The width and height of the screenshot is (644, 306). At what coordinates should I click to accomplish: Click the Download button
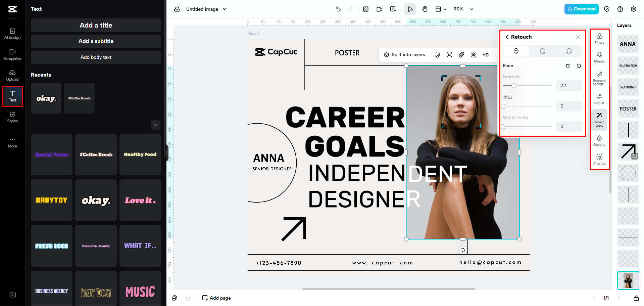[581, 9]
